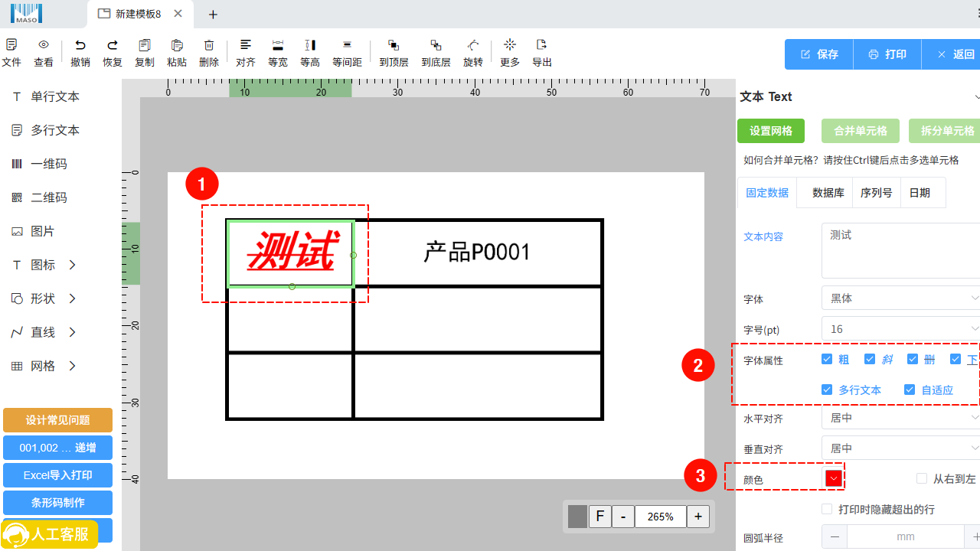Open Excel导入打印 from the sidebar
Viewport: 980px width, 551px height.
[x=57, y=474]
